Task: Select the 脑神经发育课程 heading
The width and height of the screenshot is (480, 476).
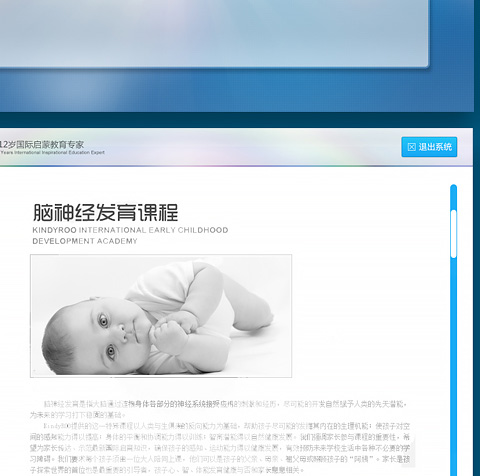Action: coord(105,212)
